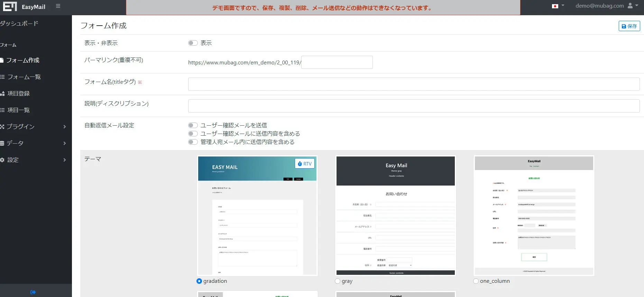
Task: Click the logout icon at sidebar bottom
Action: [x=33, y=292]
